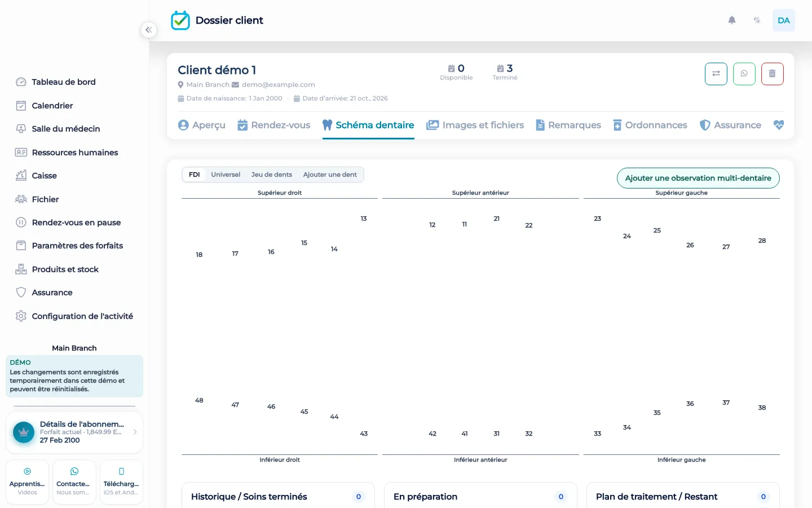The image size is (812, 508).
Task: Open the Ordonnances tab
Action: point(650,125)
